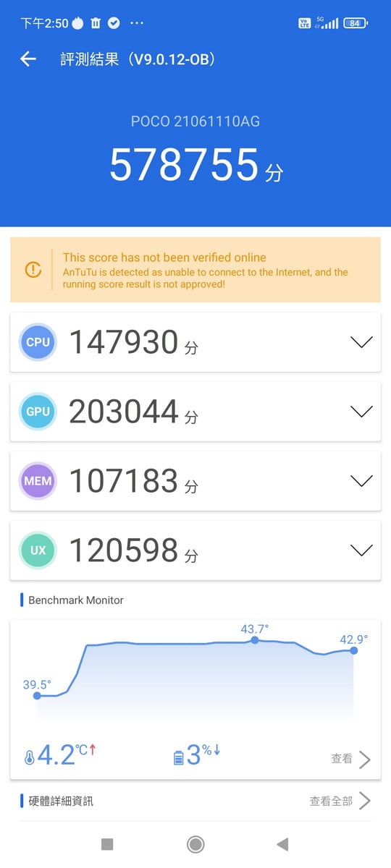Tap the warning exclamation icon
391x868 pixels.
pyautogui.click(x=33, y=269)
